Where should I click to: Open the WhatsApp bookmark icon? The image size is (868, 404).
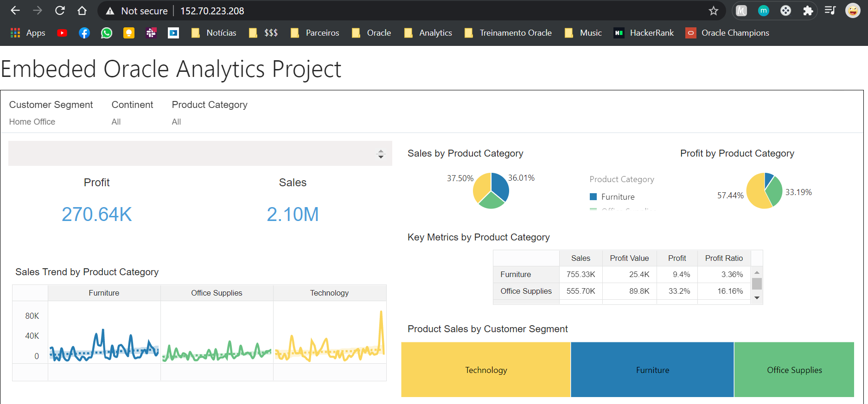coord(107,33)
